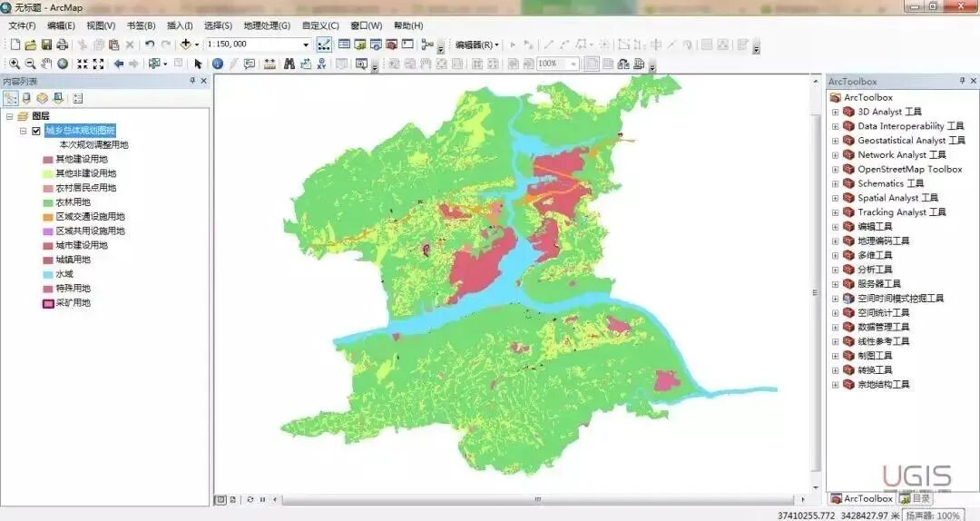Open the 自定义(C) menu
This screenshot has height=521, width=980.
point(320,25)
